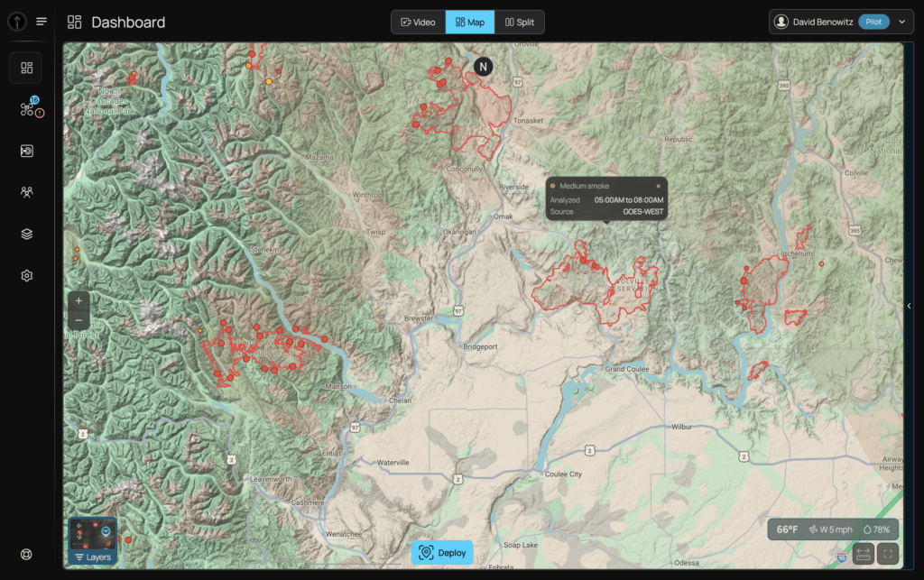Switch to the Split view tab
This screenshot has height=580, width=924.
pos(519,23)
